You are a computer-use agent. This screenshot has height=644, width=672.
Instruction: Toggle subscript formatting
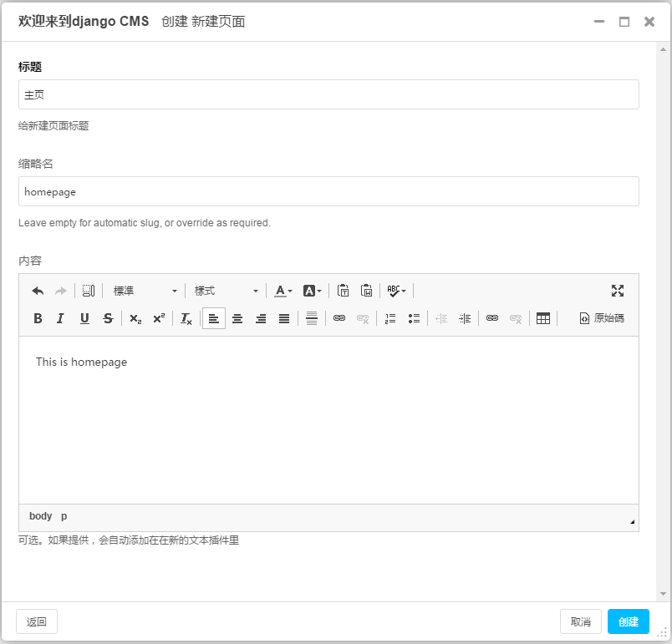coord(135,318)
